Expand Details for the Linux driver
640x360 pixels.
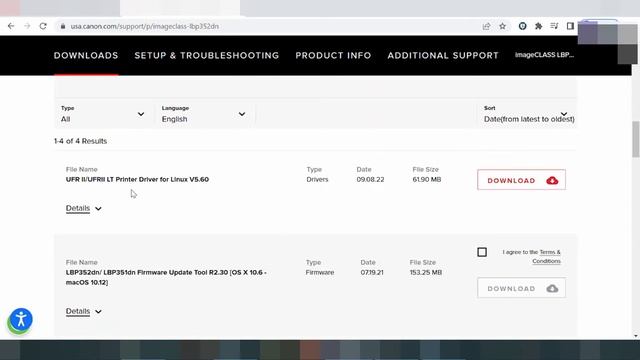tap(84, 208)
